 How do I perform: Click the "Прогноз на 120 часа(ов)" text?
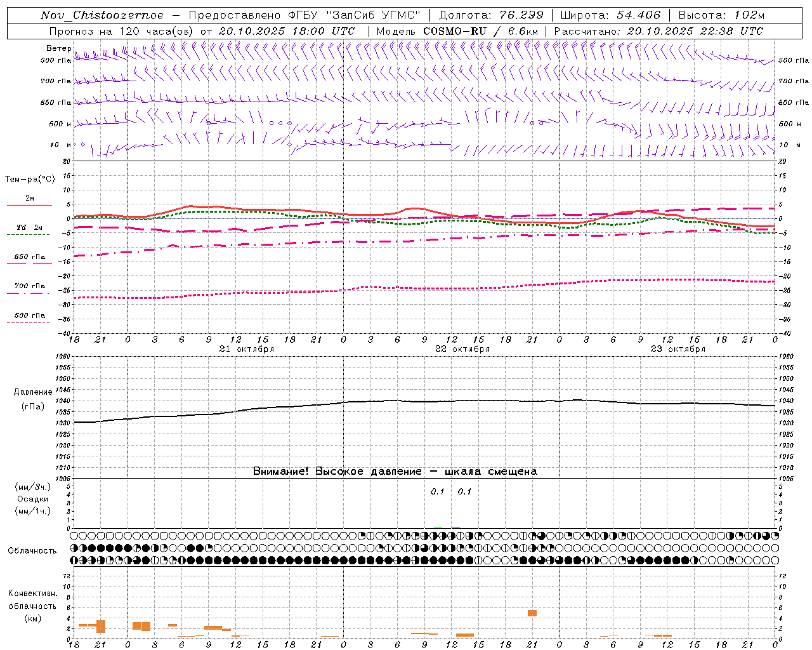(121, 31)
